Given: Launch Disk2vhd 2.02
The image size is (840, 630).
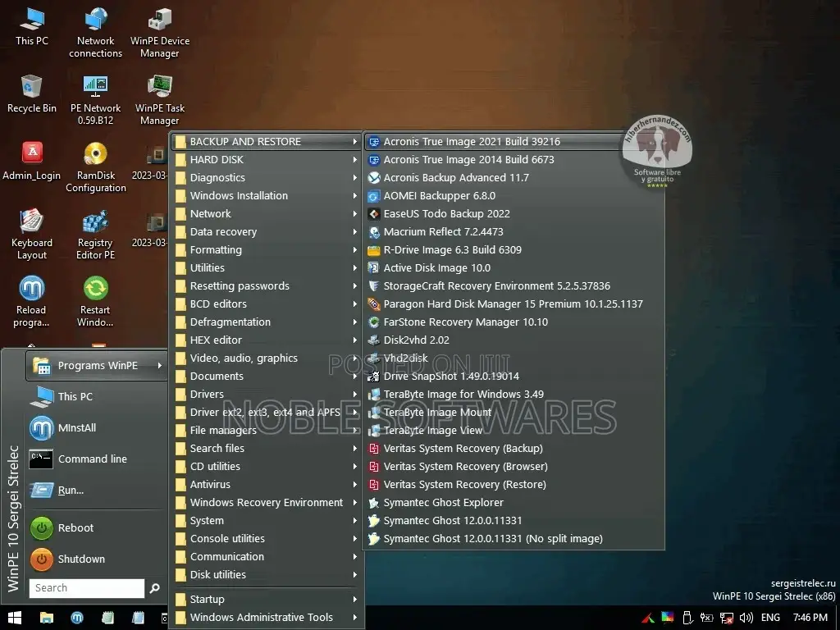Looking at the screenshot, I should tap(514, 340).
